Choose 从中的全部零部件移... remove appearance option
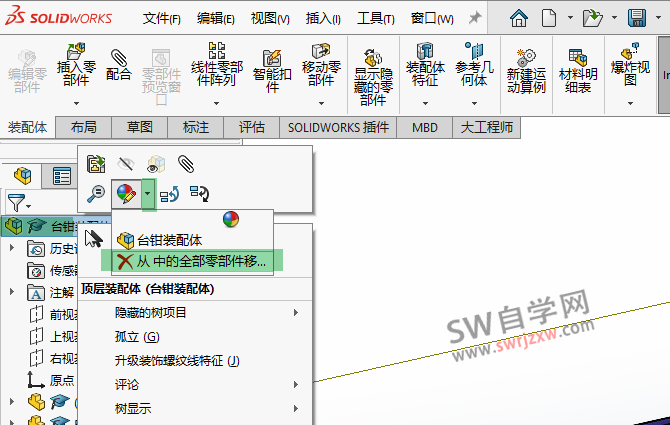The image size is (670, 425). 192,261
